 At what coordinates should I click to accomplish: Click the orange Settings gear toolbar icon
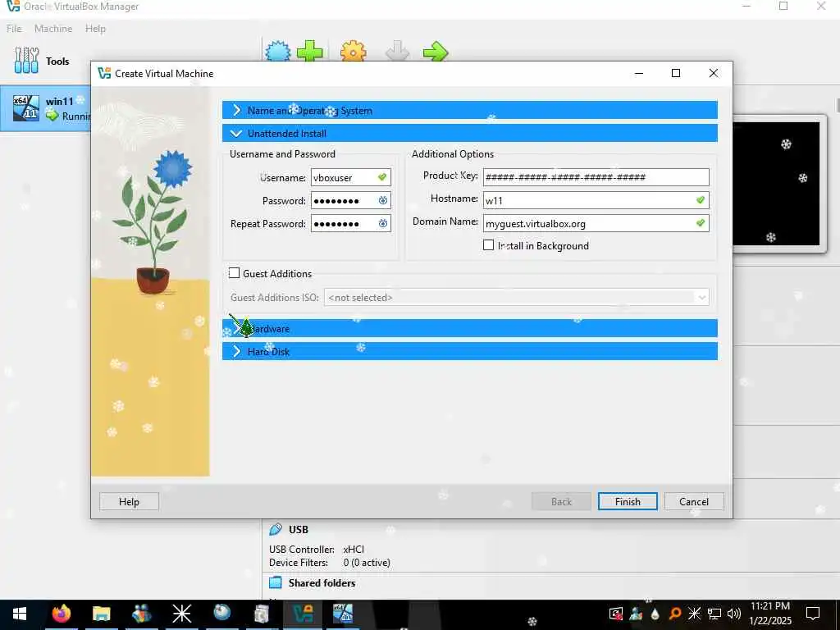click(353, 52)
